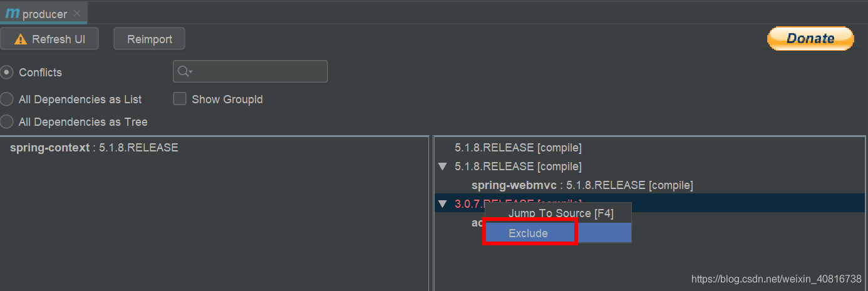Open the Donate link button
Screen dimensions: 868x291
point(810,38)
